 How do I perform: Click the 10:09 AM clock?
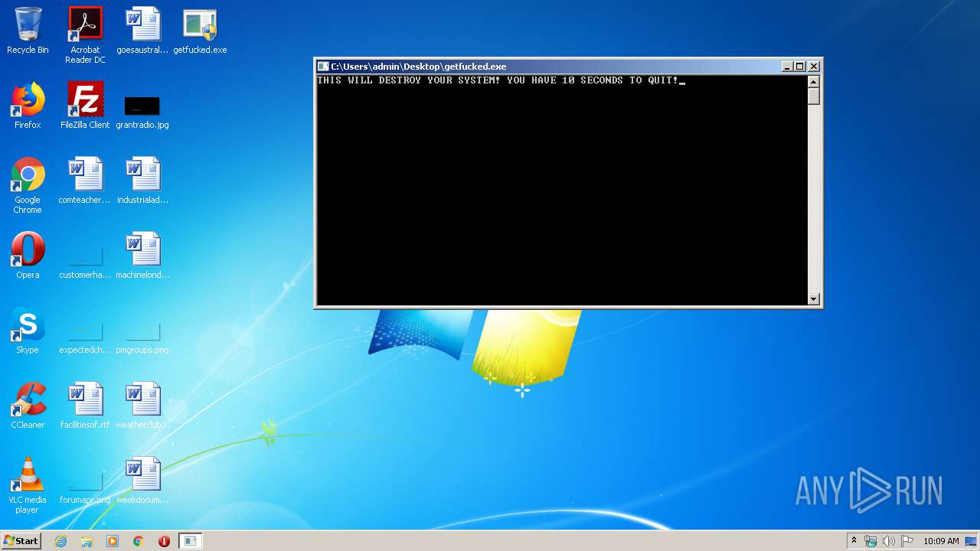(941, 541)
